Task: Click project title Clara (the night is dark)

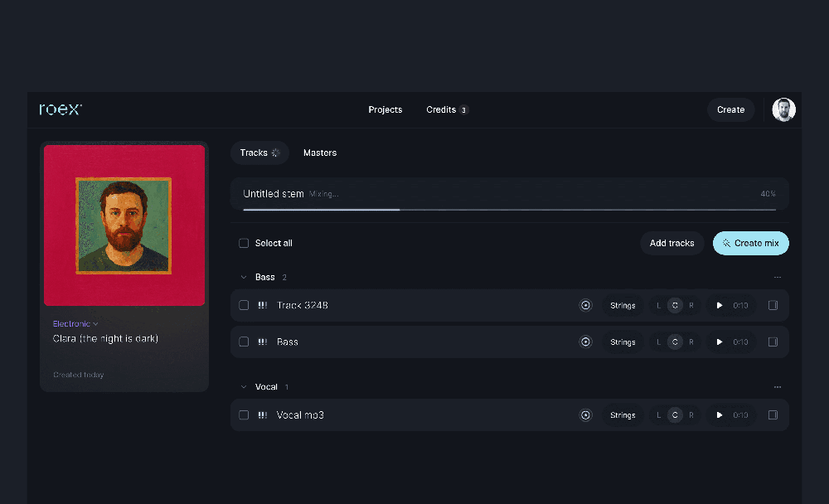Action: coord(106,338)
